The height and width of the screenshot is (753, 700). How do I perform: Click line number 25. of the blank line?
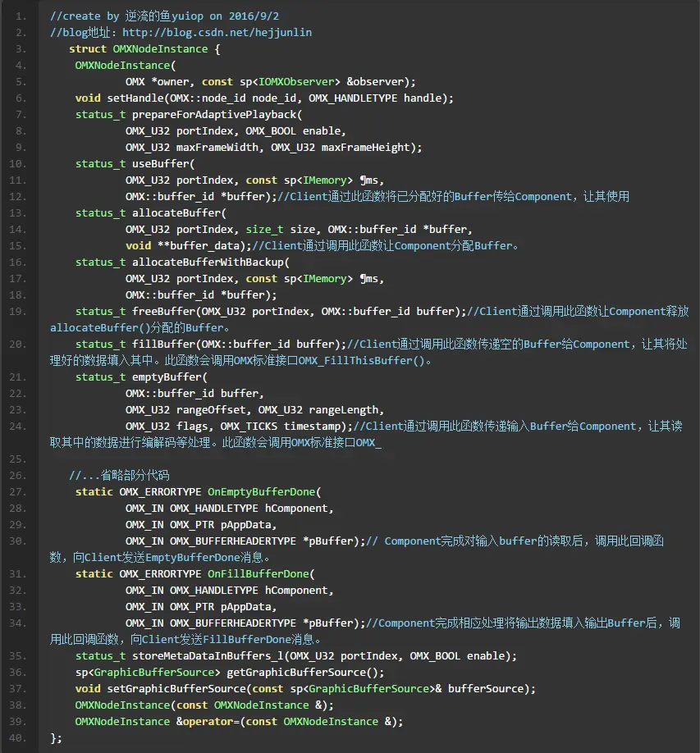coord(18,459)
